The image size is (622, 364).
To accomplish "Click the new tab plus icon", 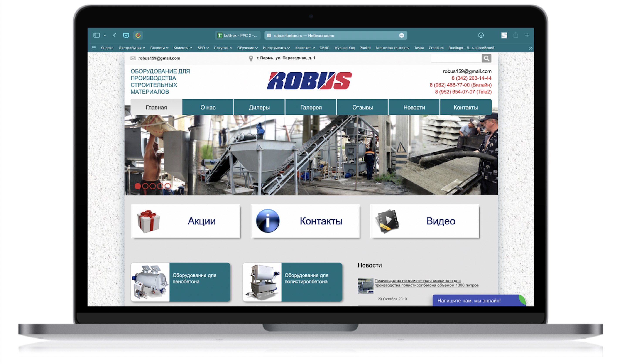I will 527,35.
